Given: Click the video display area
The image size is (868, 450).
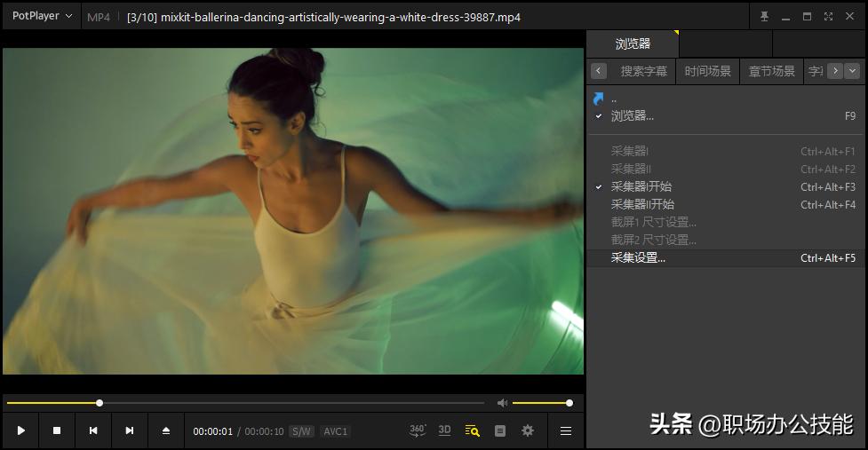Looking at the screenshot, I should click(x=293, y=211).
